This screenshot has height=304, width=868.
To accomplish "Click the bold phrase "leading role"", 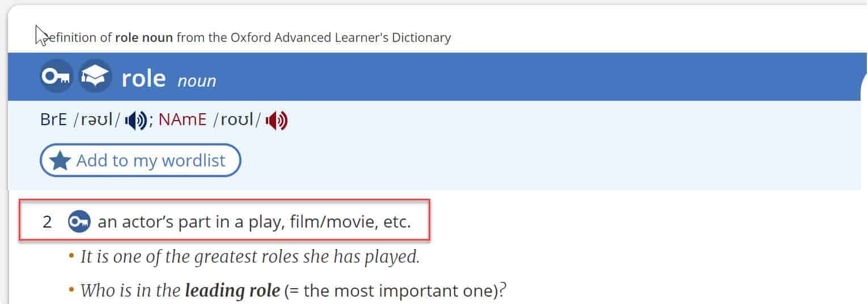I will point(232,291).
